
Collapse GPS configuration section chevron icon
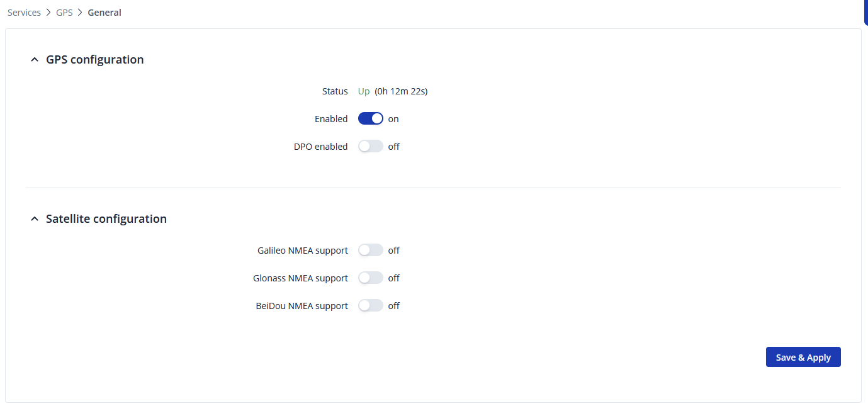(35, 60)
